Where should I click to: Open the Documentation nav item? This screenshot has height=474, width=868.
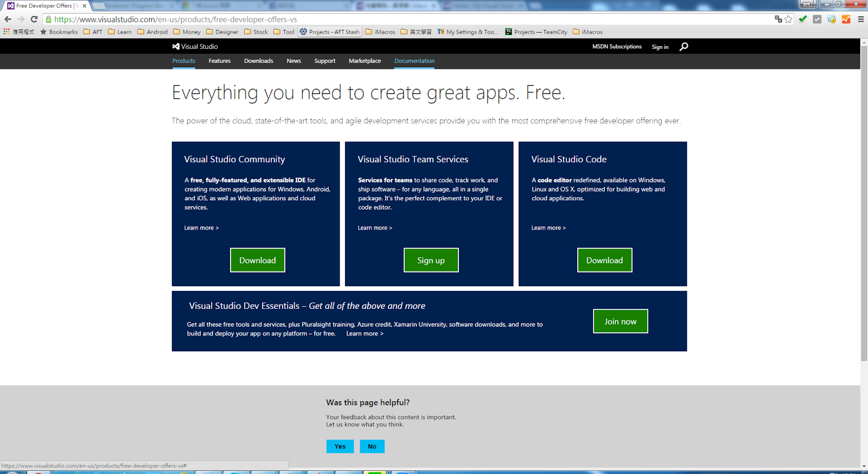point(414,61)
